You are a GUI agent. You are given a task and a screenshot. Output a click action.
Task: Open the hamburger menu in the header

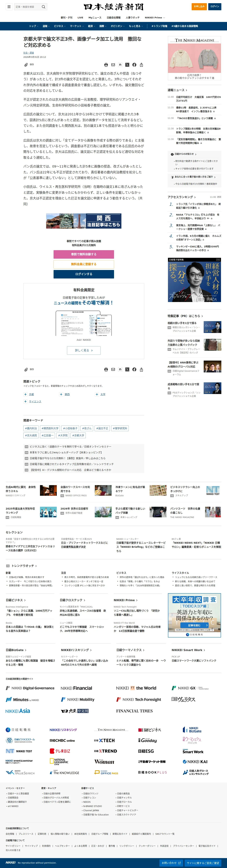click(x=9, y=7)
